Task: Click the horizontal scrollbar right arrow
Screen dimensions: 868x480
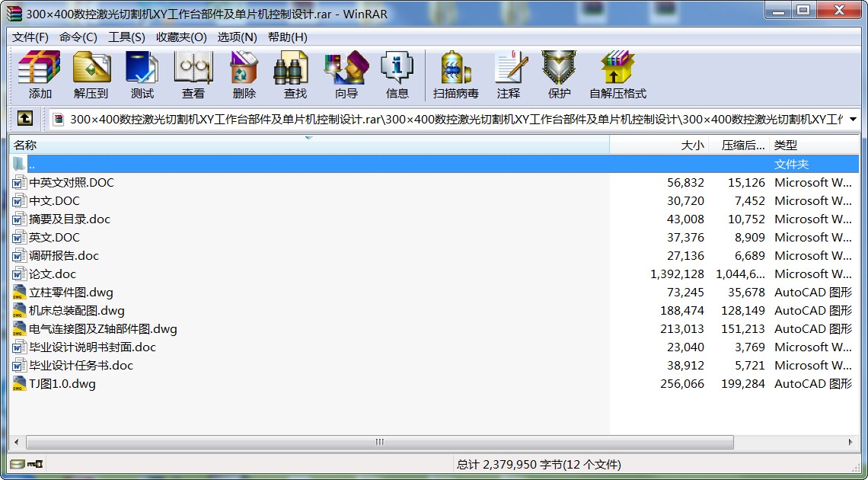Action: (852, 442)
